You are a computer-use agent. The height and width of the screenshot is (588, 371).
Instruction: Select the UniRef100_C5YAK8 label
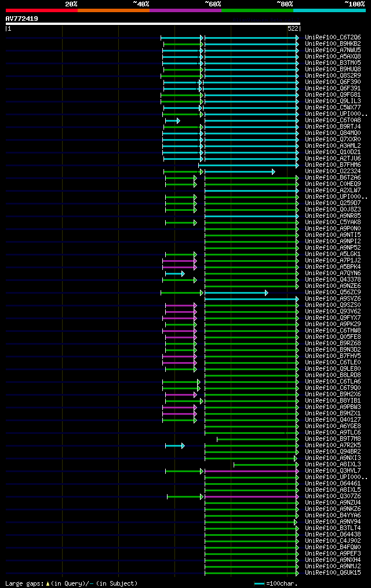click(x=333, y=222)
